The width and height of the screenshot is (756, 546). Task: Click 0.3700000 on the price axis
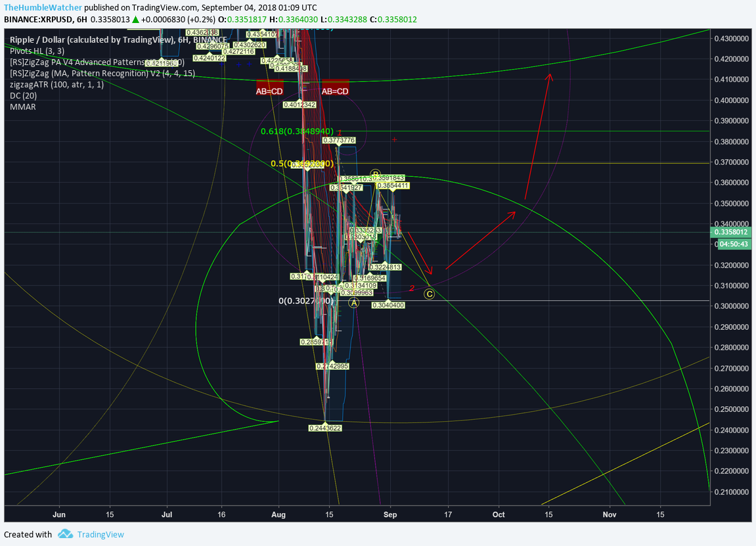(732, 162)
